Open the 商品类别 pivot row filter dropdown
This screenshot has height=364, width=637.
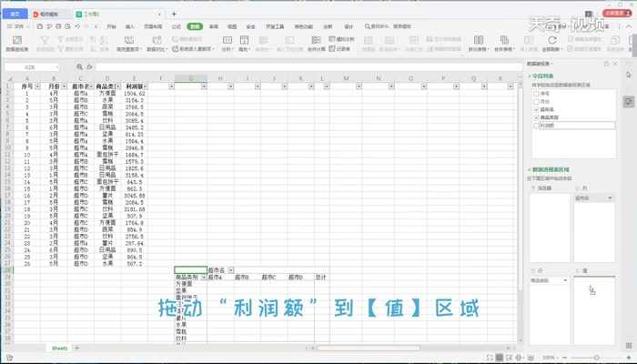(x=203, y=277)
